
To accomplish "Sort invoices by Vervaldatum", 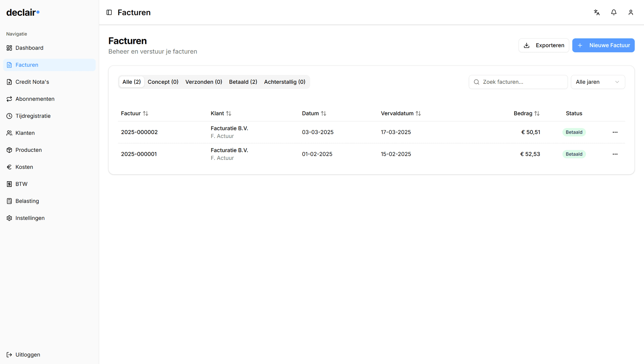I will [x=401, y=114].
